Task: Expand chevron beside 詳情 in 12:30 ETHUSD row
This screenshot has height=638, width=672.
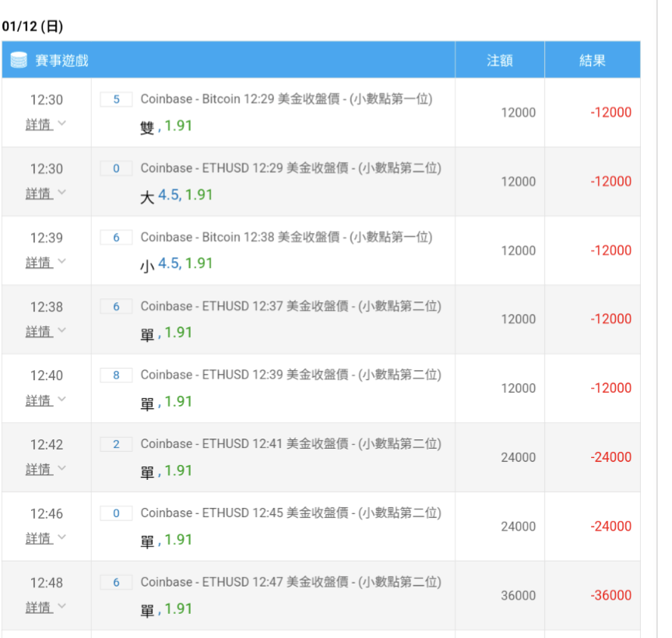Action: (x=62, y=192)
